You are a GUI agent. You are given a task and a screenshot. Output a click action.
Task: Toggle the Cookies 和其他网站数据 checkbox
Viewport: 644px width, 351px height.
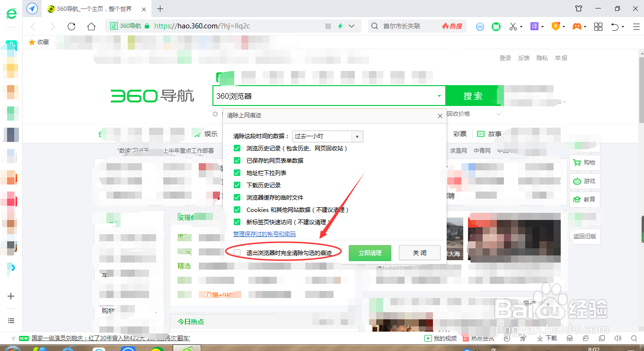pos(237,210)
